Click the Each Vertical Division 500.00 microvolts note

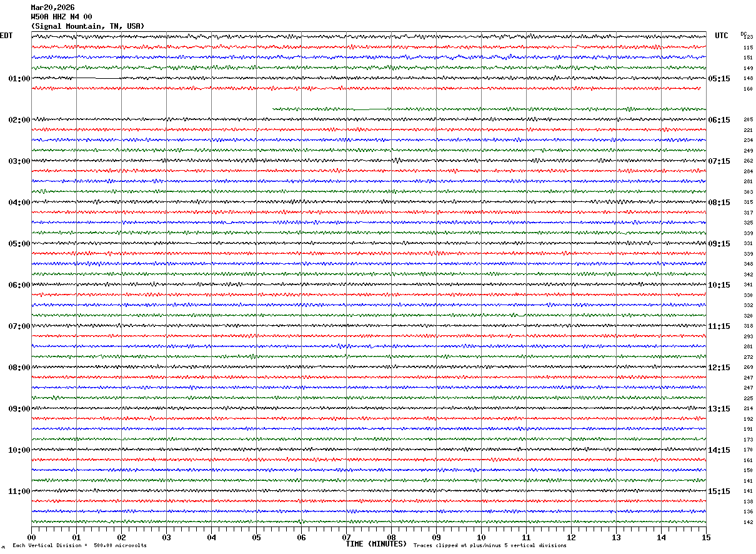(x=79, y=546)
